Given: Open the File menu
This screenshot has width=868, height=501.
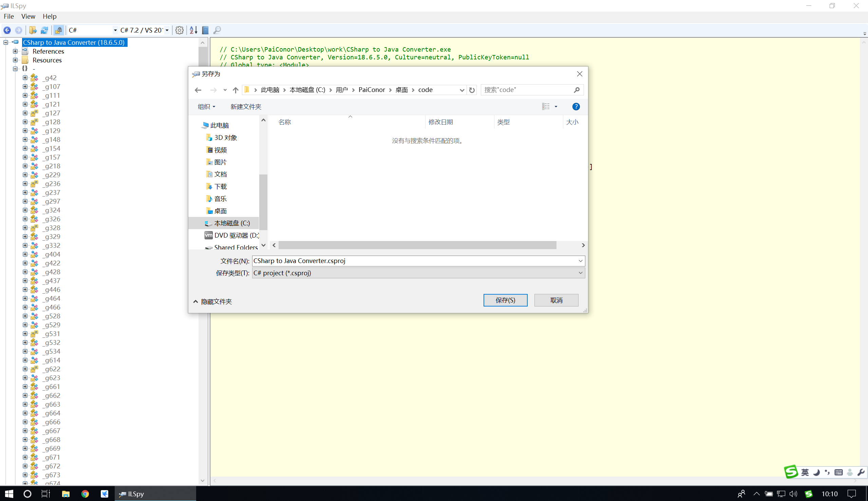Looking at the screenshot, I should click(x=9, y=16).
